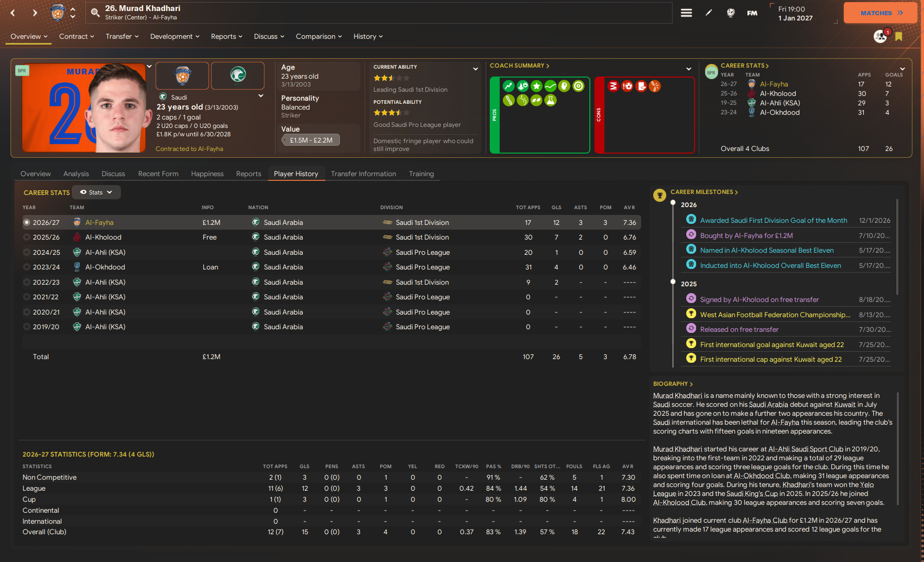This screenshot has height=562, width=924.
Task: Click the Al-Fayha club badge tile
Action: point(182,75)
